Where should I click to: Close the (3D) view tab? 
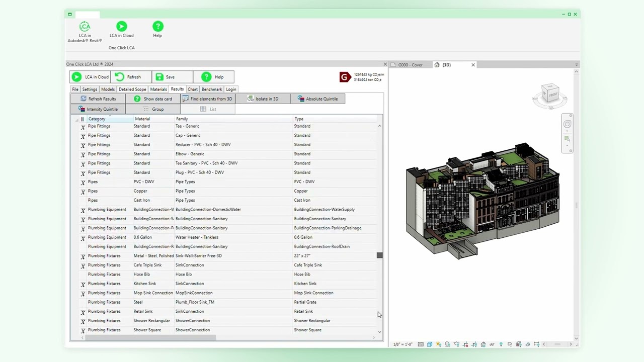click(x=473, y=65)
